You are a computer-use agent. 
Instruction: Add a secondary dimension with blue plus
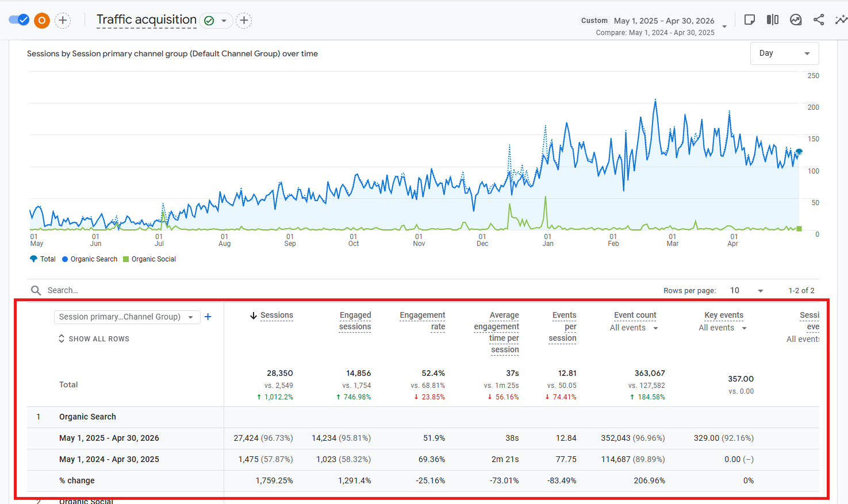[208, 317]
